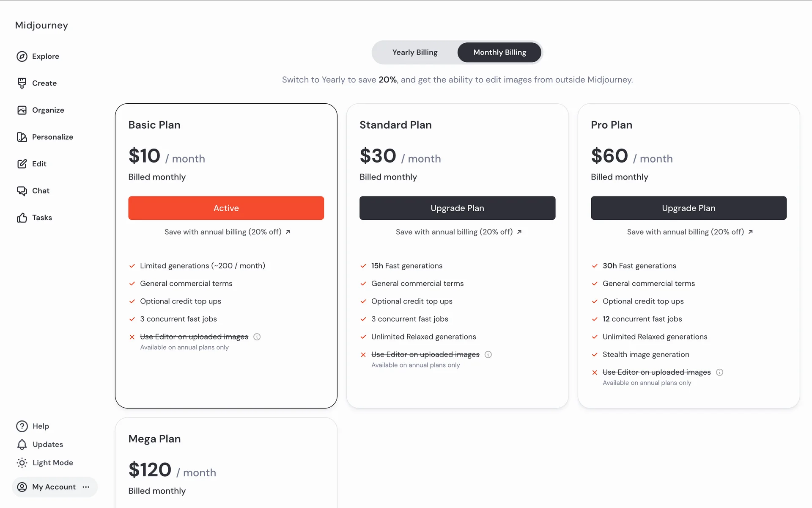Select the Personalize icon in sidebar
Screen dimensions: 812x508
[x=22, y=137]
